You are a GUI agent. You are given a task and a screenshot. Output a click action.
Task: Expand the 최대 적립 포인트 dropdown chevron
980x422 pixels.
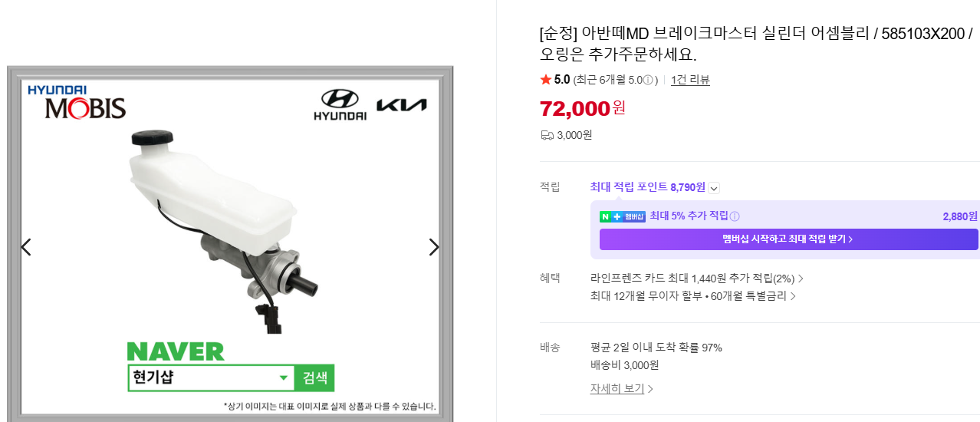point(714,188)
